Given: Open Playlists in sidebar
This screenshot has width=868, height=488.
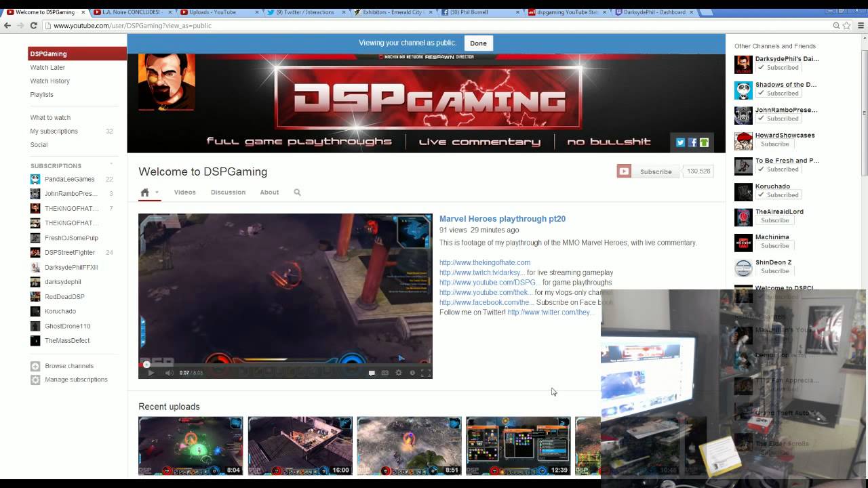Looking at the screenshot, I should click(x=41, y=95).
